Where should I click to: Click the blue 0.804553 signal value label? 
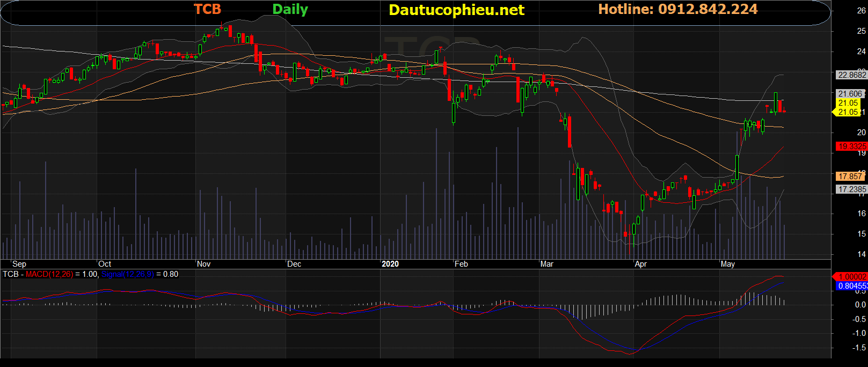pos(852,286)
